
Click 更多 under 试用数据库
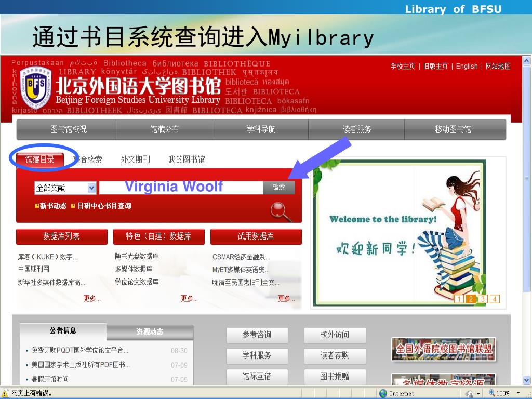point(286,299)
